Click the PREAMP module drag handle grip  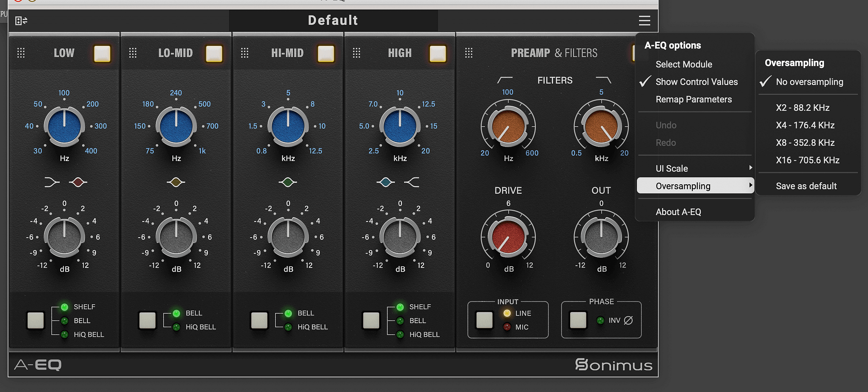tap(469, 53)
